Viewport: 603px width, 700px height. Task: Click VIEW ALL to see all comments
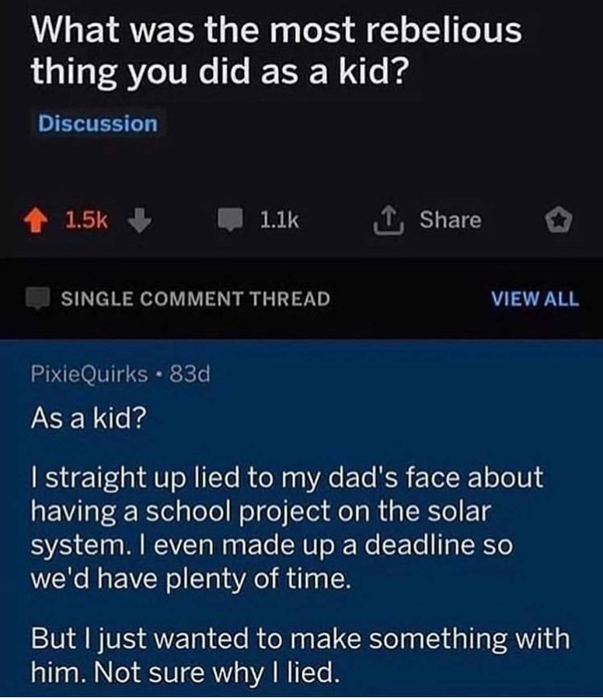click(x=534, y=299)
